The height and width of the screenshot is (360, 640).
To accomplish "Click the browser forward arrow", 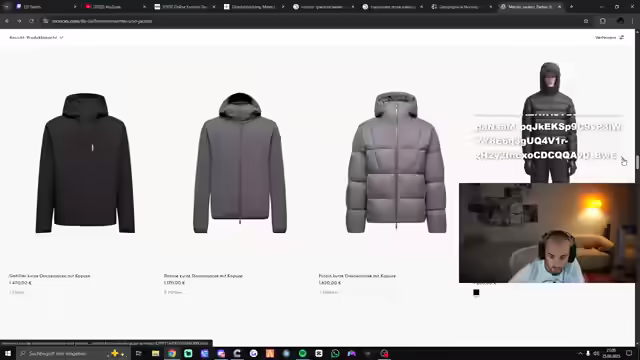I will 19,21.
